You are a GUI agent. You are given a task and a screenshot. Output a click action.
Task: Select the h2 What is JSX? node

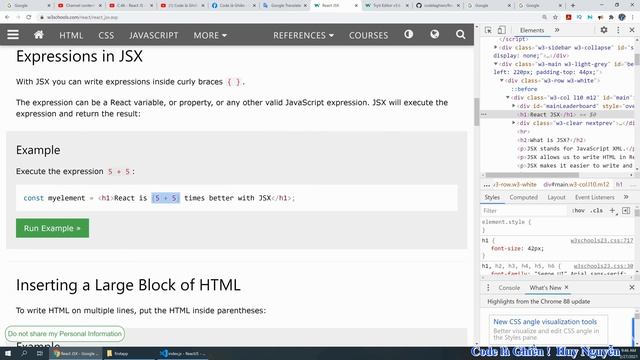[551, 140]
